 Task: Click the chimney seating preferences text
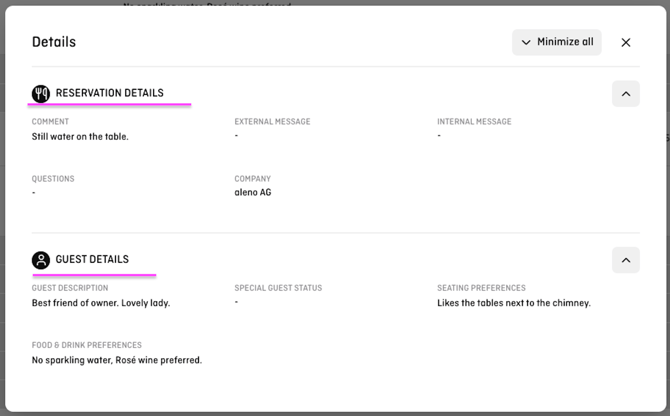(514, 303)
